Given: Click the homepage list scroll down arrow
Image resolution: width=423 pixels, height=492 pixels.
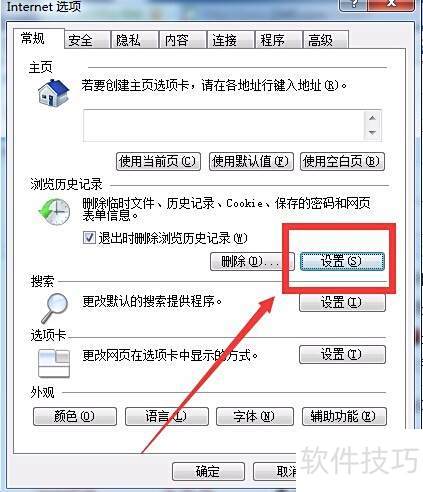Looking at the screenshot, I should coord(372,133).
